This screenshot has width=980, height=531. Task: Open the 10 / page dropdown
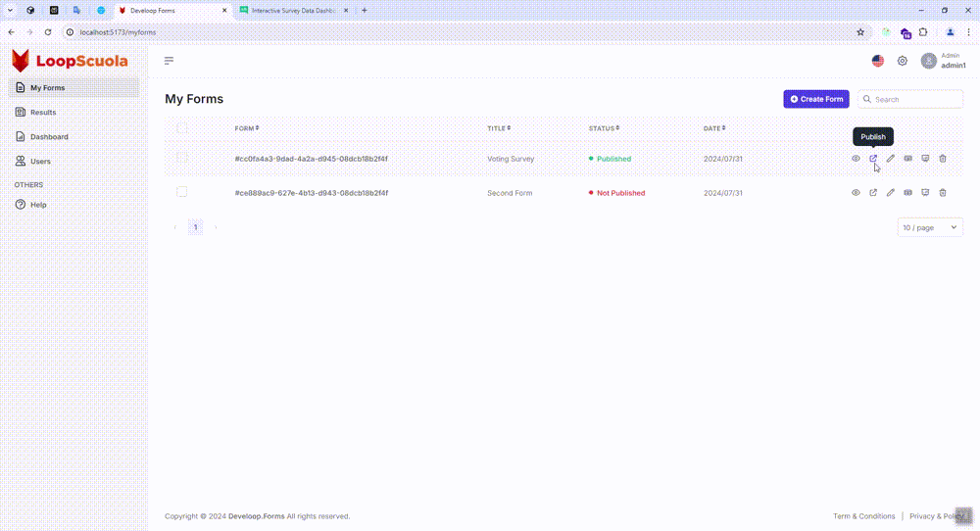[x=930, y=227]
